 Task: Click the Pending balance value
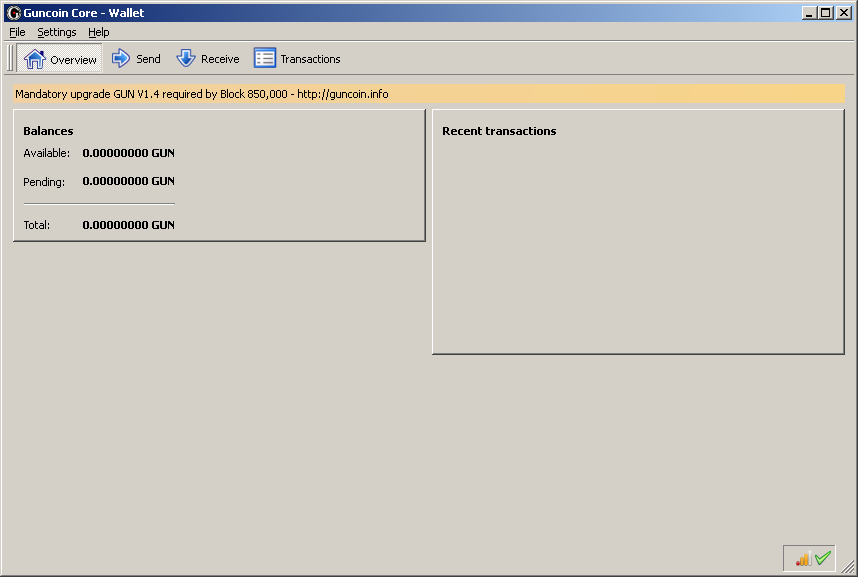click(x=129, y=181)
